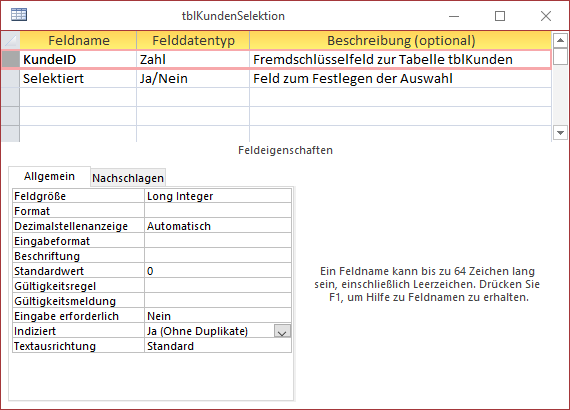Click the scroll up arrow of field list
This screenshot has height=410, width=570.
(x=560, y=40)
